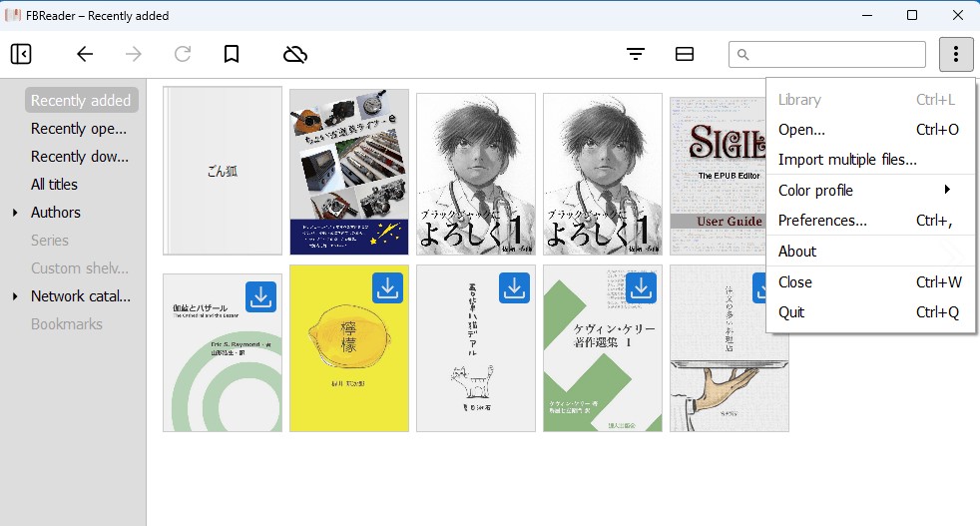Viewport: 980px width, 526px height.
Task: Open the first ブラックジャックによろしく cover
Action: pos(476,174)
